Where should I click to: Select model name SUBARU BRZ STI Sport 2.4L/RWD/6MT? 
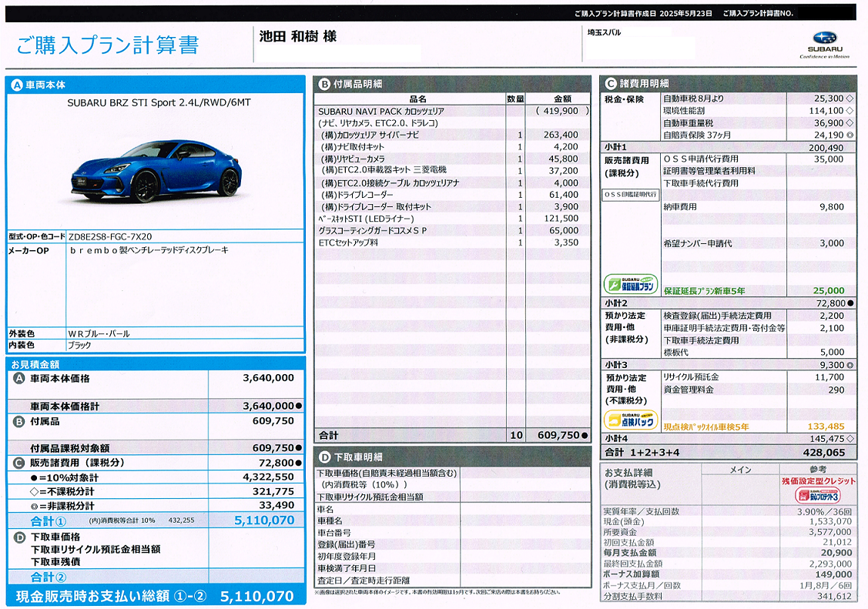(159, 102)
